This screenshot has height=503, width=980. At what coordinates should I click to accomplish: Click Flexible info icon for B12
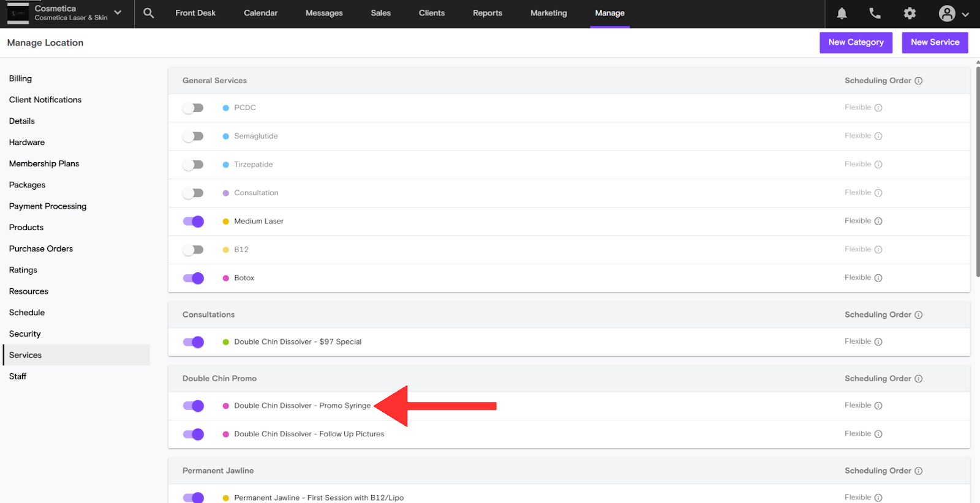click(878, 250)
